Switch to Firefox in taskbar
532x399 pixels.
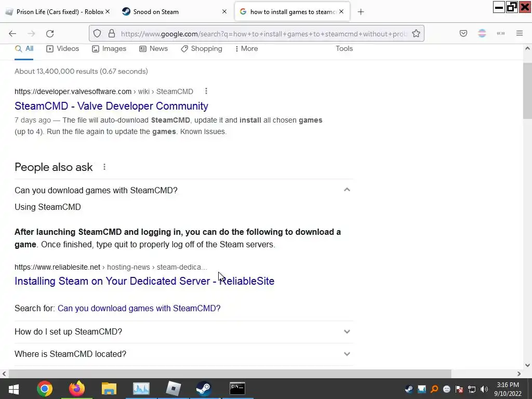pyautogui.click(x=77, y=389)
